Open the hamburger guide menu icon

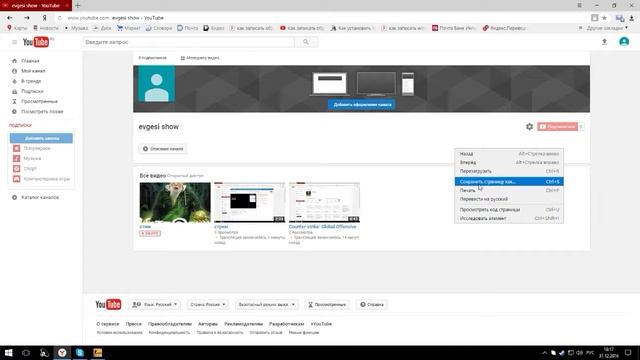point(14,42)
